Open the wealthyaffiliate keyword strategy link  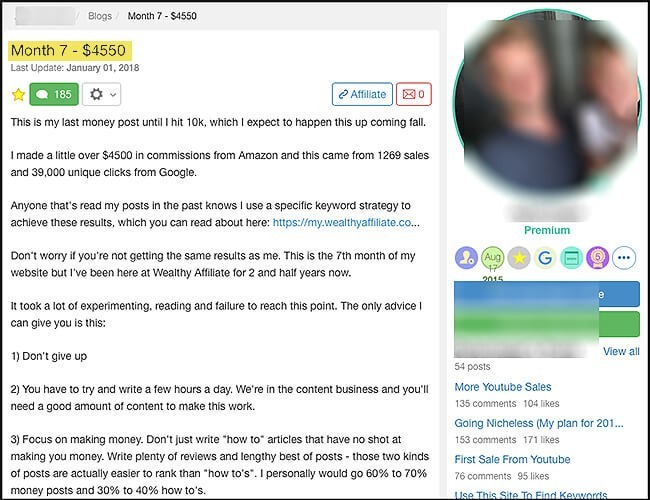tap(346, 223)
